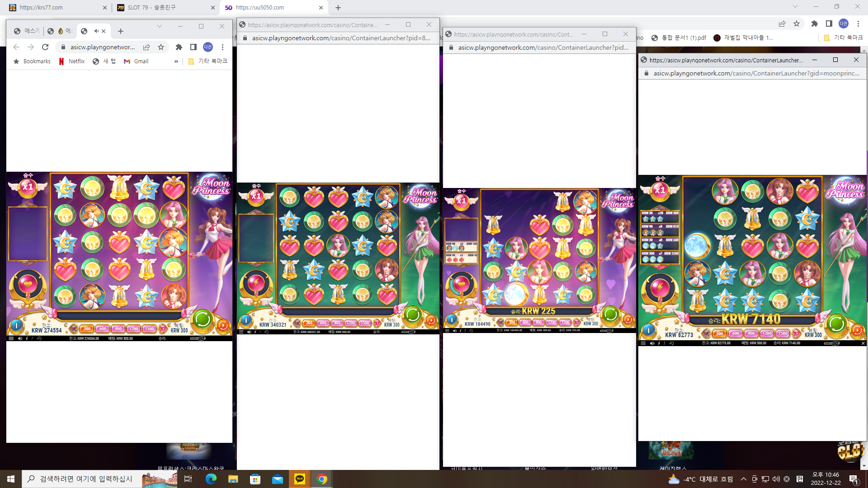Open paytable info in the KRW 340321 game

(x=246, y=320)
